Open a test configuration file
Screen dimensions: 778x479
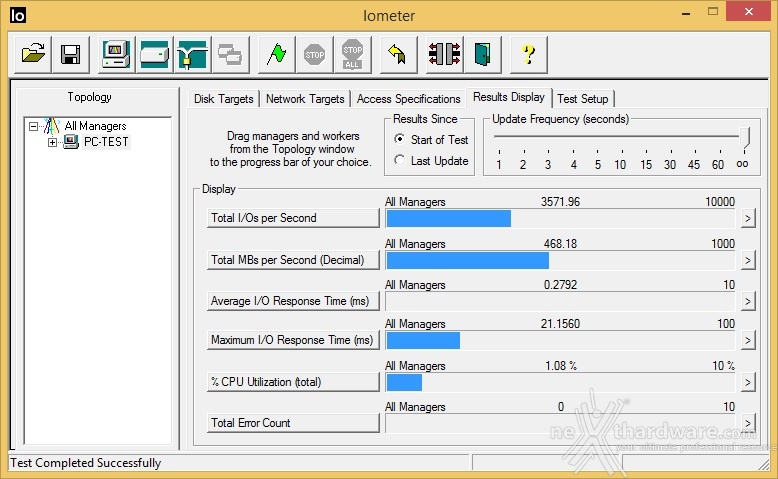[x=33, y=54]
